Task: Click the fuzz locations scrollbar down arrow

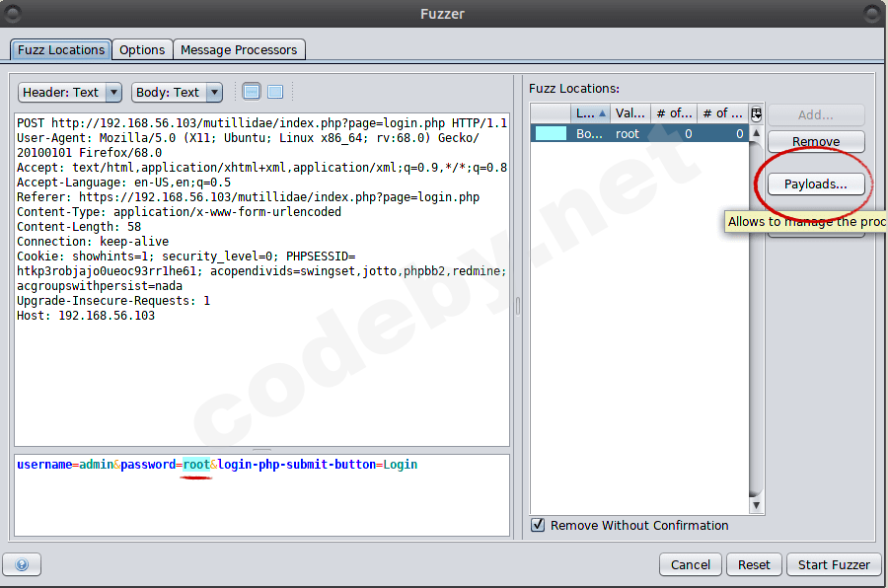Action: coord(756,505)
